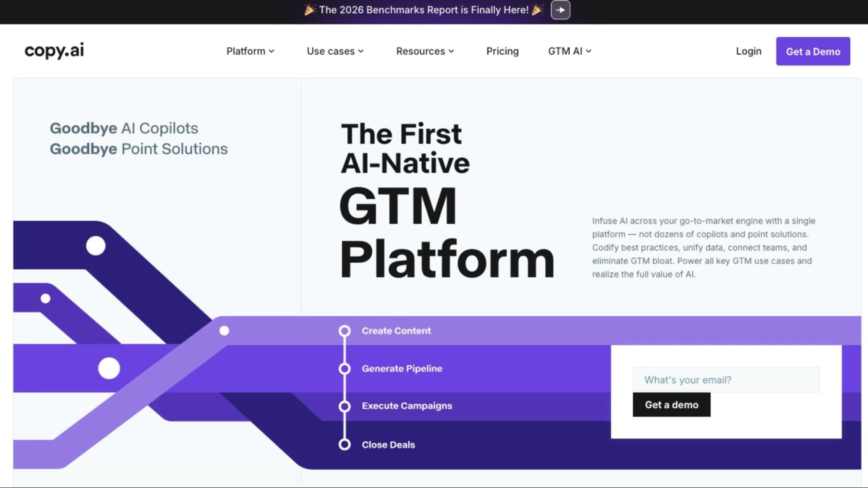Expand the Use cases dropdown menu

[335, 51]
